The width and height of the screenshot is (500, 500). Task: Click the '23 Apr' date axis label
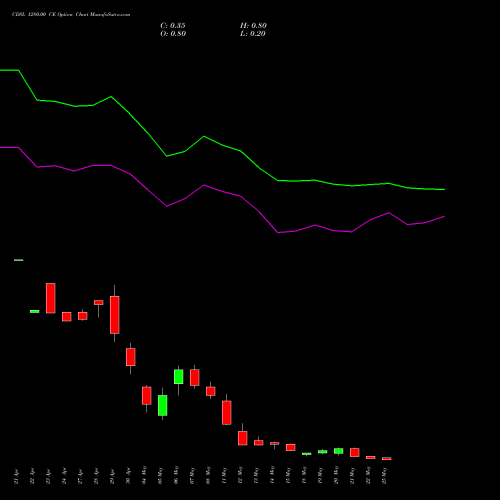point(49,476)
